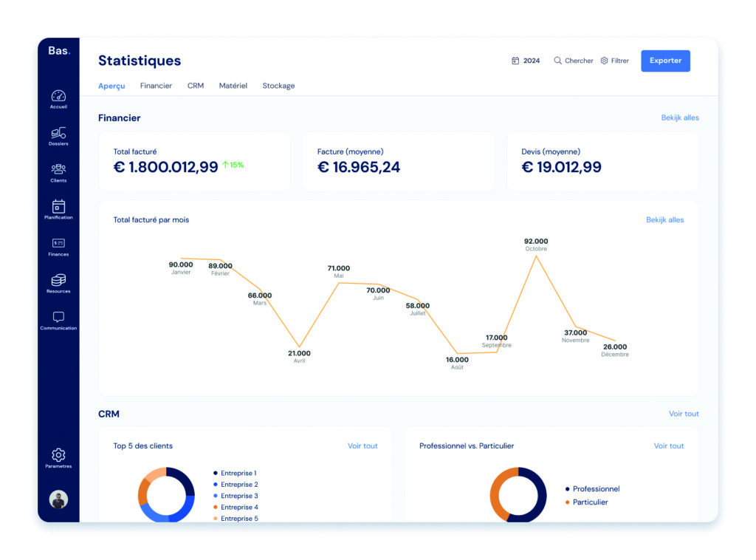
Task: Switch to the CRM tab
Action: point(196,86)
